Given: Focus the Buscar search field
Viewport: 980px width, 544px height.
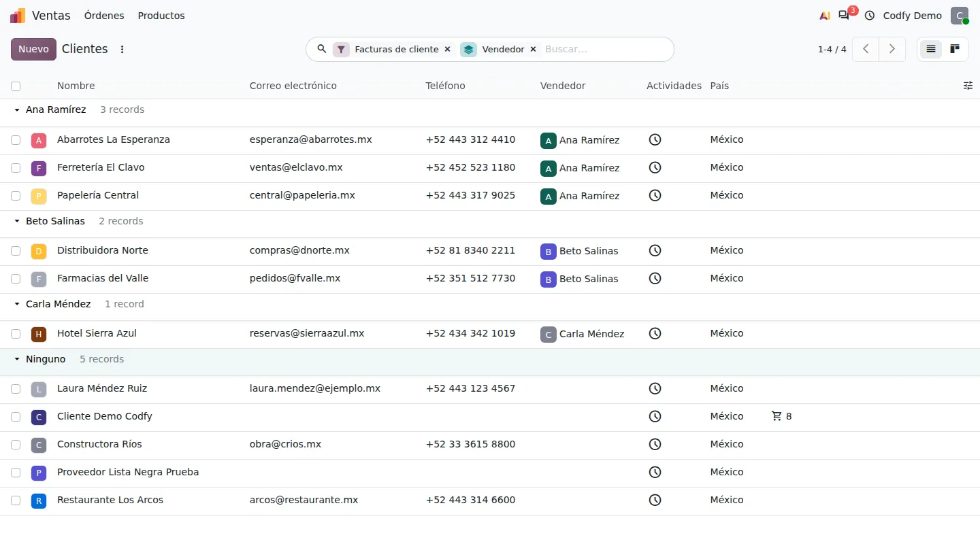Looking at the screenshot, I should coord(604,49).
